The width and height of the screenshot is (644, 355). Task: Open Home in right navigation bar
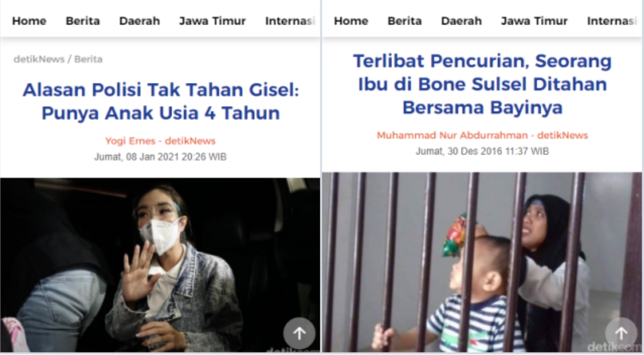(x=351, y=21)
